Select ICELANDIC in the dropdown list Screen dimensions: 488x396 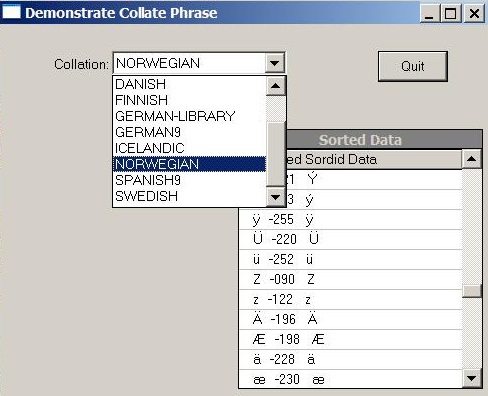tap(190, 148)
